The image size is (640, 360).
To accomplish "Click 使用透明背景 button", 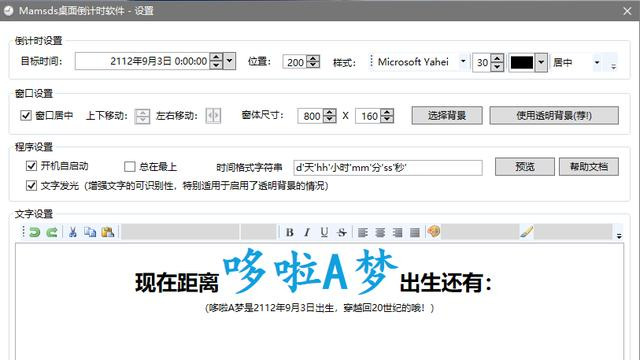I will pyautogui.click(x=554, y=116).
